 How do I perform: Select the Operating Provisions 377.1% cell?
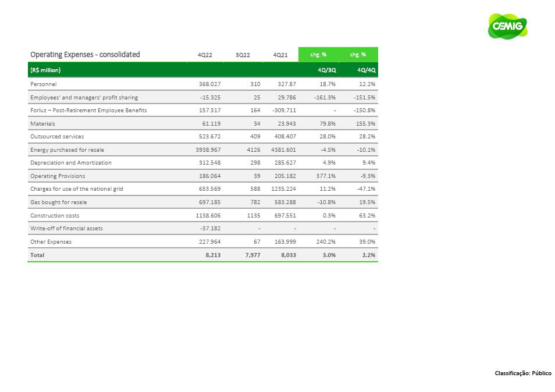pyautogui.click(x=326, y=176)
